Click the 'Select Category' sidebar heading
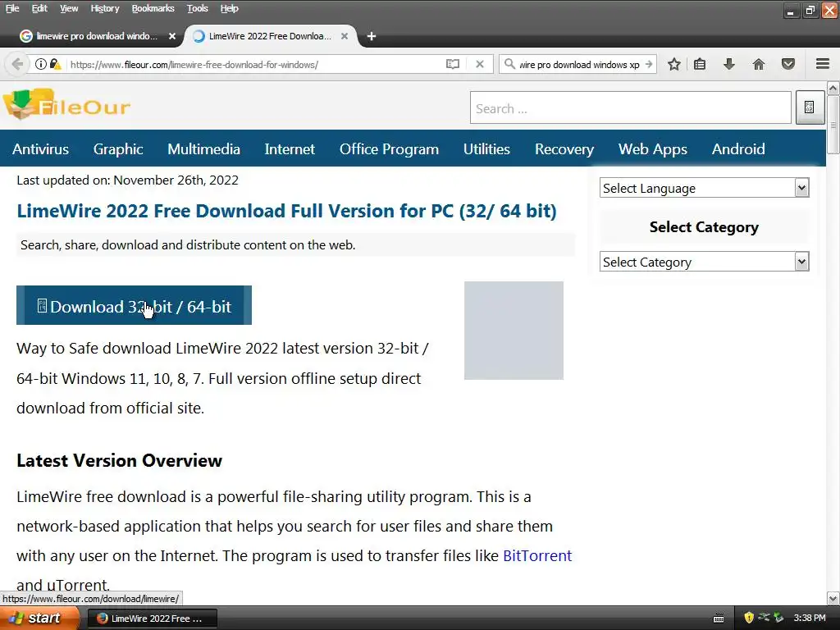840x630 pixels. coord(704,227)
